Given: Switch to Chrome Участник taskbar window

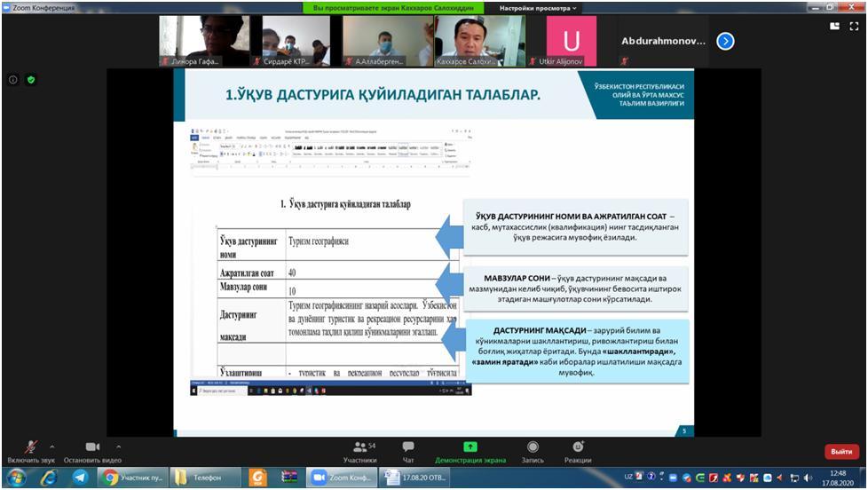Looking at the screenshot, I should 133,478.
